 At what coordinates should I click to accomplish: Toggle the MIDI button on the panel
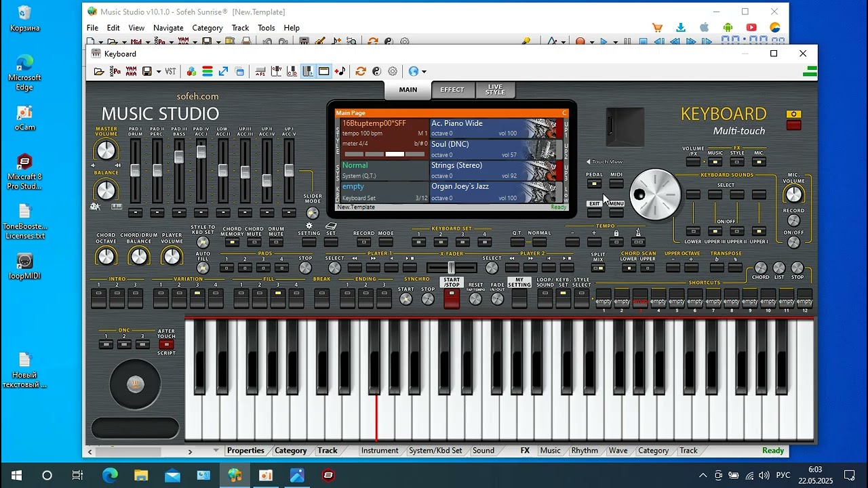616,184
